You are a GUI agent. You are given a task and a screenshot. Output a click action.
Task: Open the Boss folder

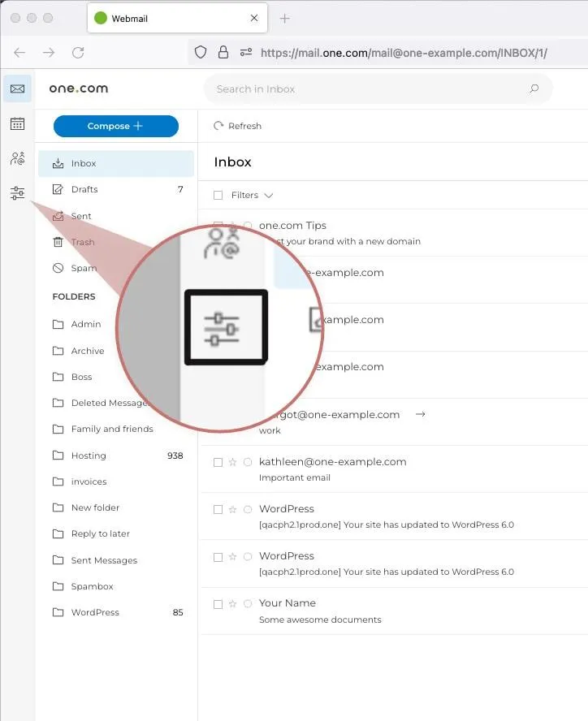(x=116, y=377)
